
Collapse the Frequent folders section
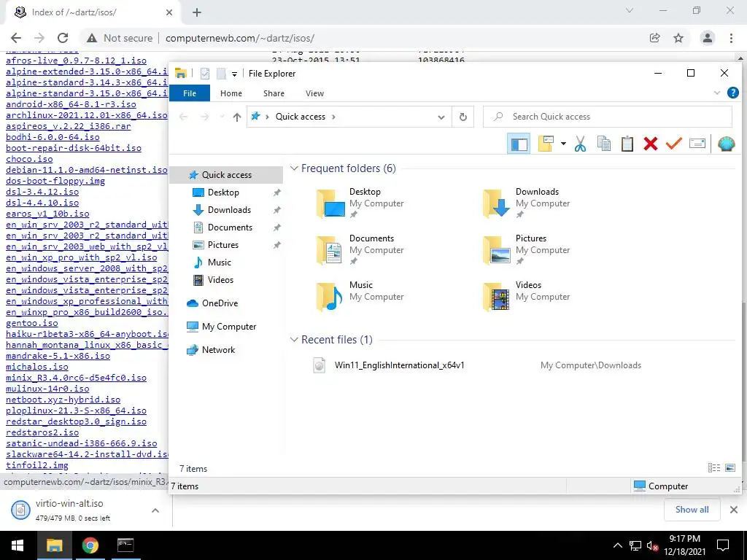point(295,168)
